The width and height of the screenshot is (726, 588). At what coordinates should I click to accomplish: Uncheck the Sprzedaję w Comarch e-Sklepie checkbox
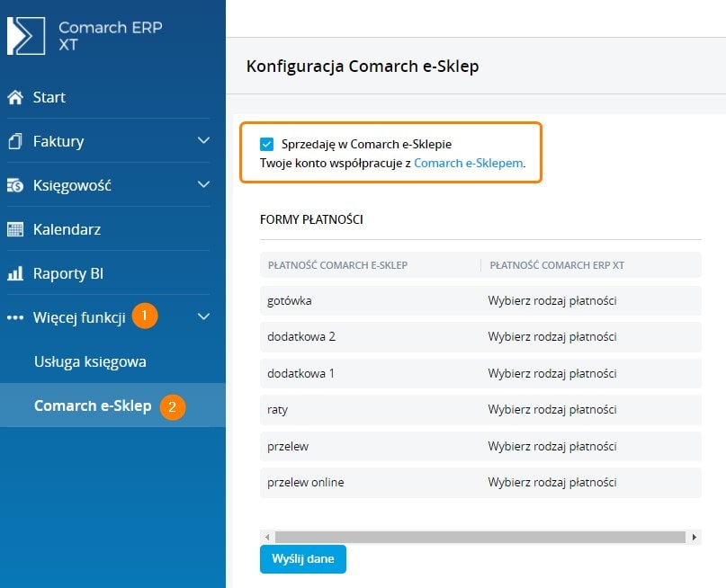266,144
